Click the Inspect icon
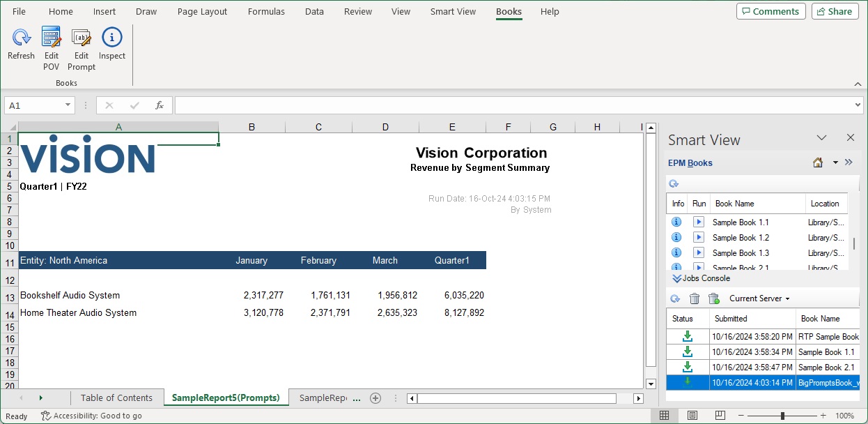Screen dimensions: 868x424 tap(111, 38)
